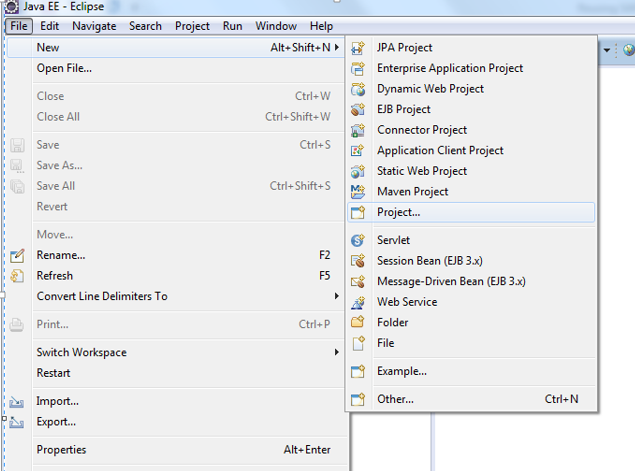Click the Enterprise Application Project icon
635x471 pixels.
point(358,68)
